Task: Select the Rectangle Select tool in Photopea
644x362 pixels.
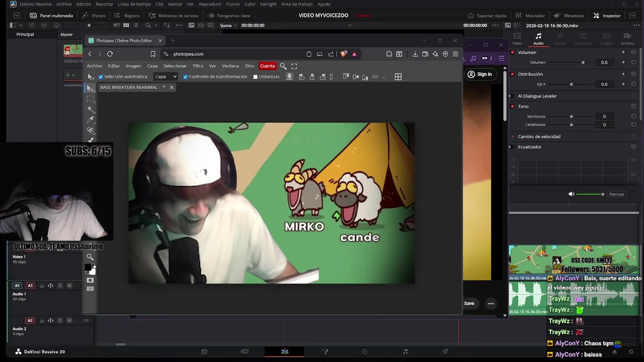Action: [x=91, y=99]
